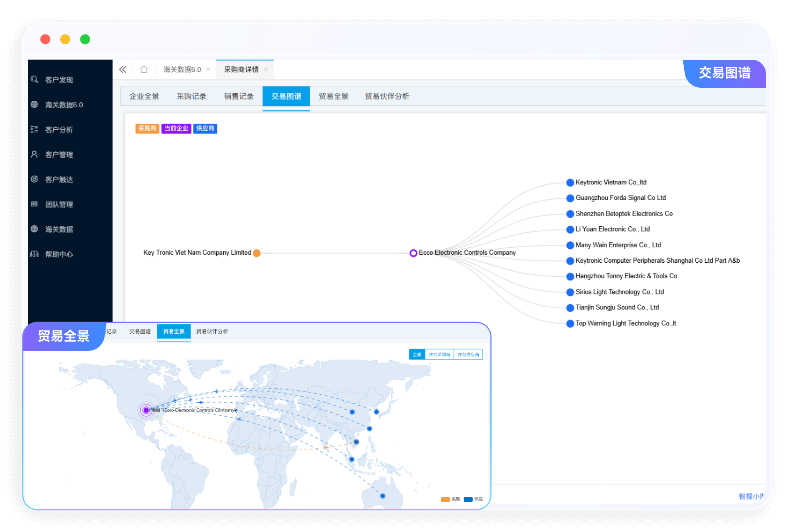This screenshot has width=794, height=532.
Task: Collapse sidebar with double-chevron arrow
Action: [123, 70]
